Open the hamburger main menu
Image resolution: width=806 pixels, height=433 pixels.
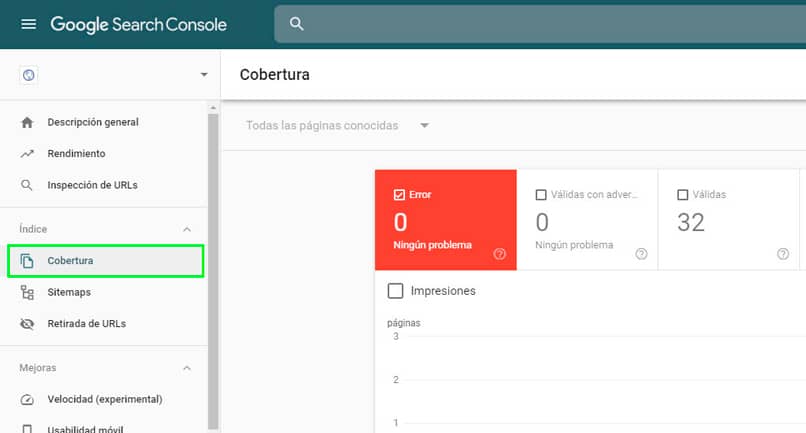(x=28, y=24)
